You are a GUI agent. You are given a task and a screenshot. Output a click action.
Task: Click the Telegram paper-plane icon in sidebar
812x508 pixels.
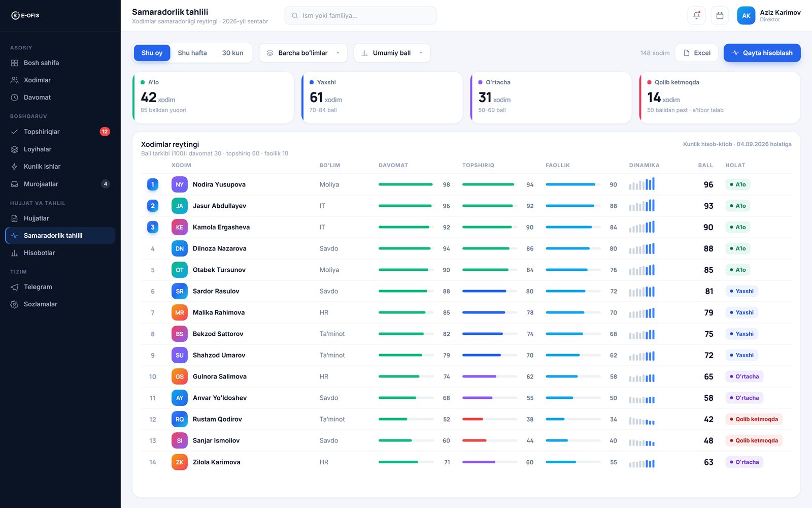pos(15,287)
